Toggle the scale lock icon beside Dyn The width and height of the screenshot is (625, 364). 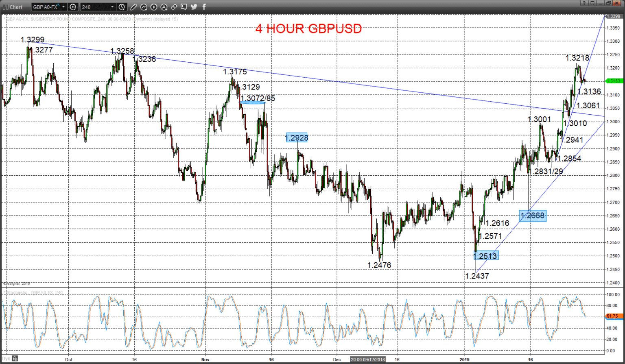coord(15,359)
